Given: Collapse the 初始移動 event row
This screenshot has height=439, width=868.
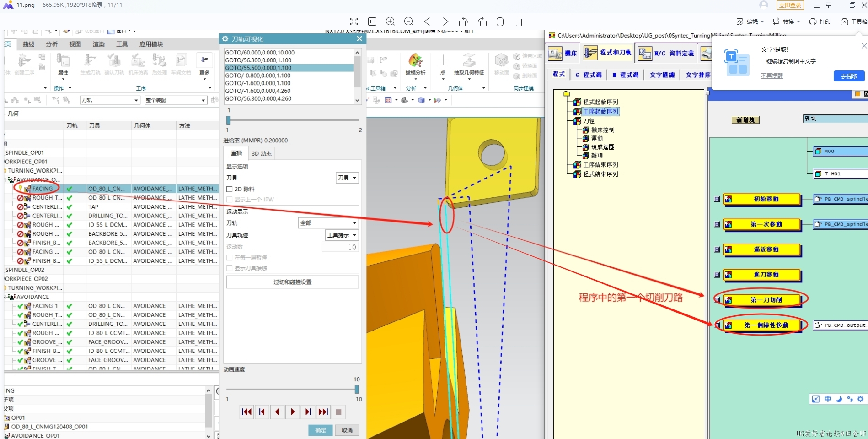Looking at the screenshot, I should coord(717,199).
